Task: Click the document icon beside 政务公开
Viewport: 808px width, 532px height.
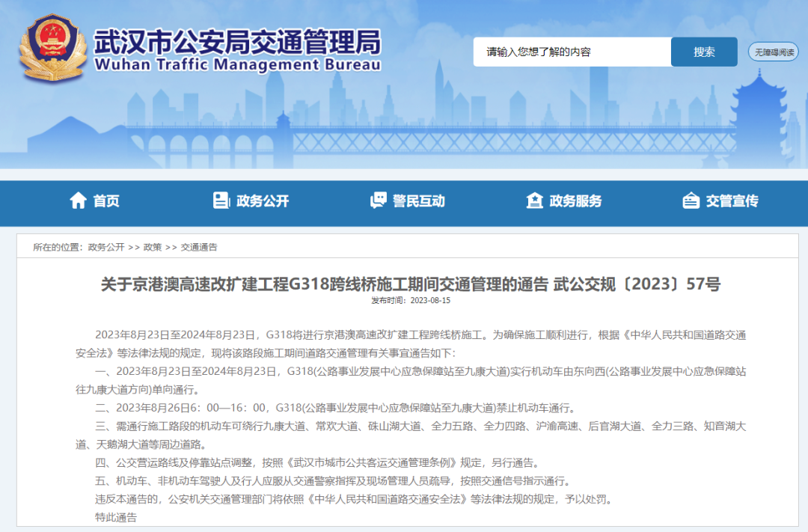Action: (221, 201)
